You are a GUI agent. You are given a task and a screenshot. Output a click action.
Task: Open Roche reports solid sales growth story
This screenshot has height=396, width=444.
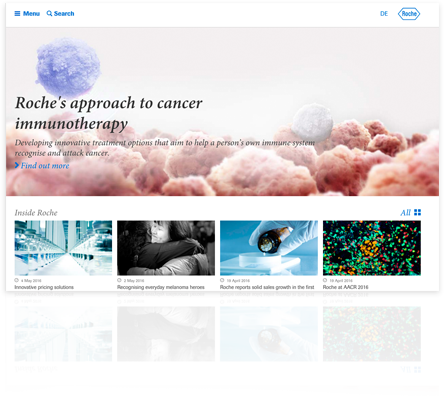267,287
